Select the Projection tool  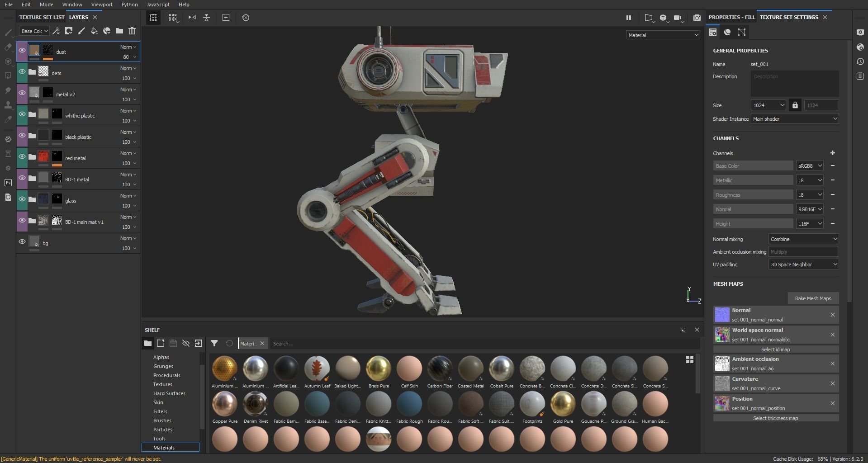click(x=8, y=61)
